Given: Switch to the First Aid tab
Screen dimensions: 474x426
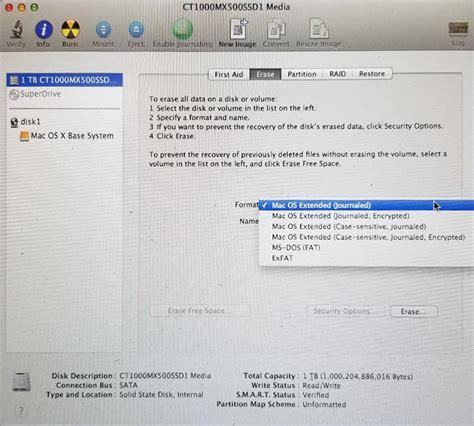Looking at the screenshot, I should [x=229, y=74].
